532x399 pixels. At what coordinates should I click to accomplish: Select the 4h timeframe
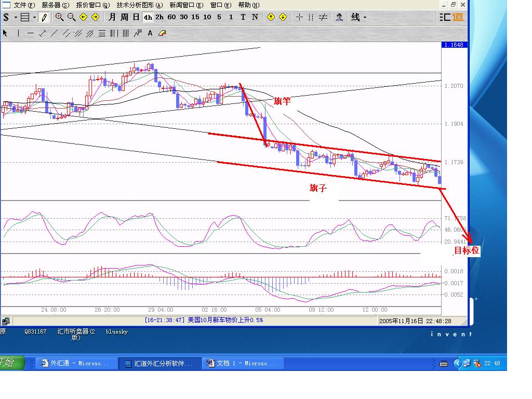pos(148,17)
